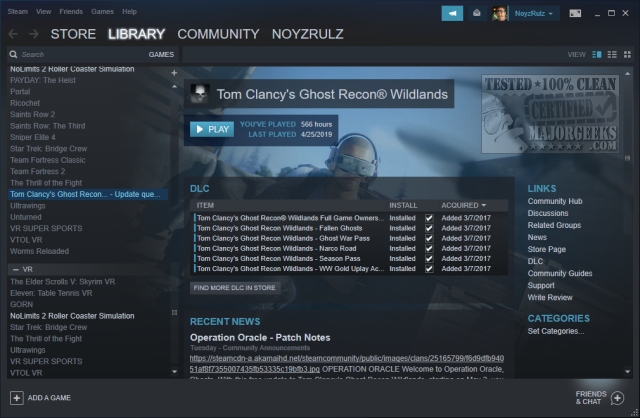Switch library to list view icon
Viewport: 640px width, 418px height.
pyautogui.click(x=611, y=54)
